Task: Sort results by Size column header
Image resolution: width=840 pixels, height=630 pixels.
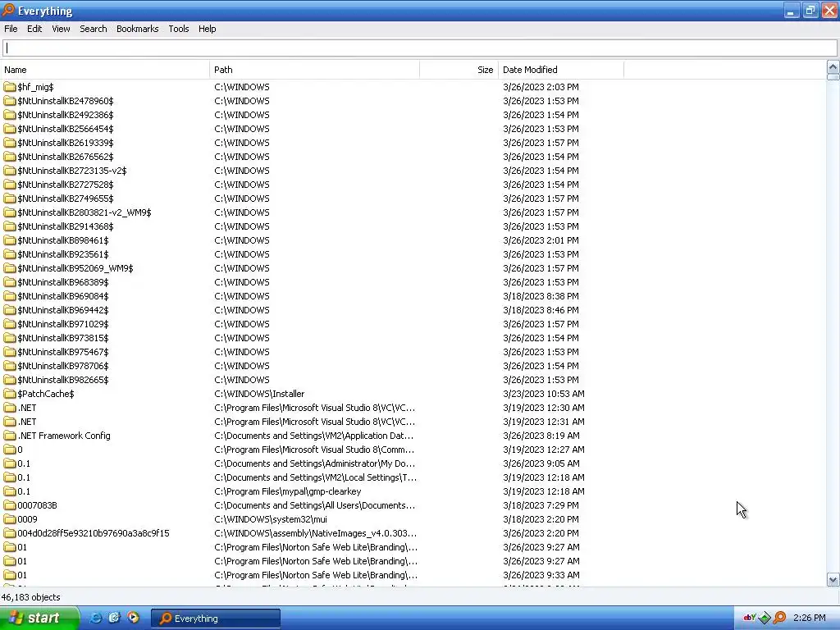Action: coord(459,70)
